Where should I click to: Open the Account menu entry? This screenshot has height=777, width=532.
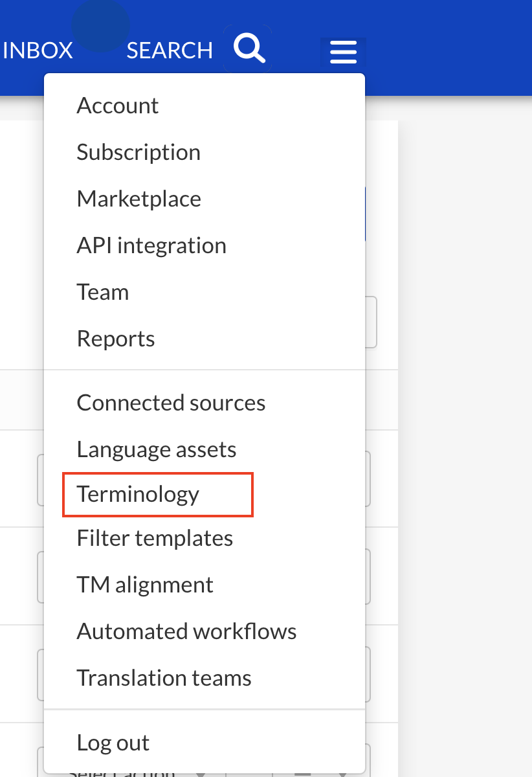pyautogui.click(x=117, y=105)
